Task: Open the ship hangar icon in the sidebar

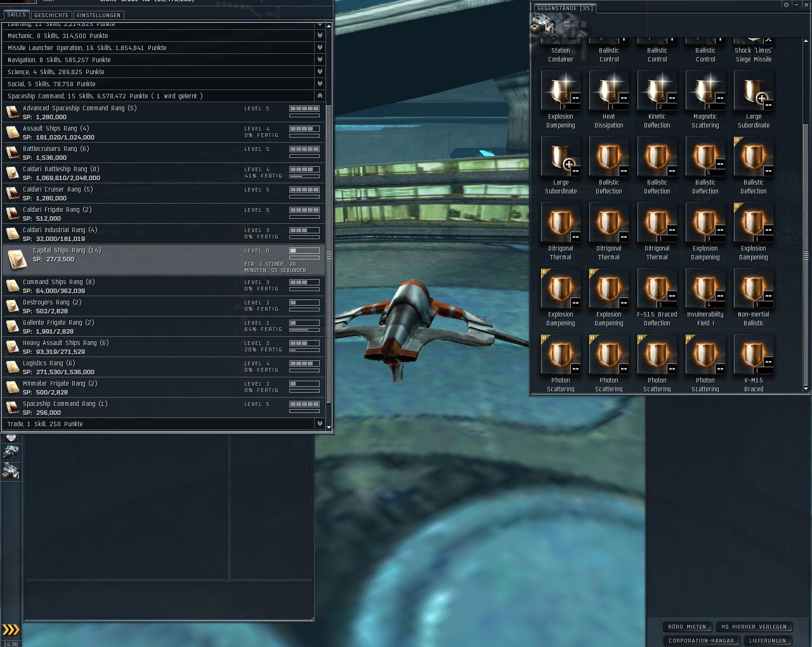Action: point(11,451)
